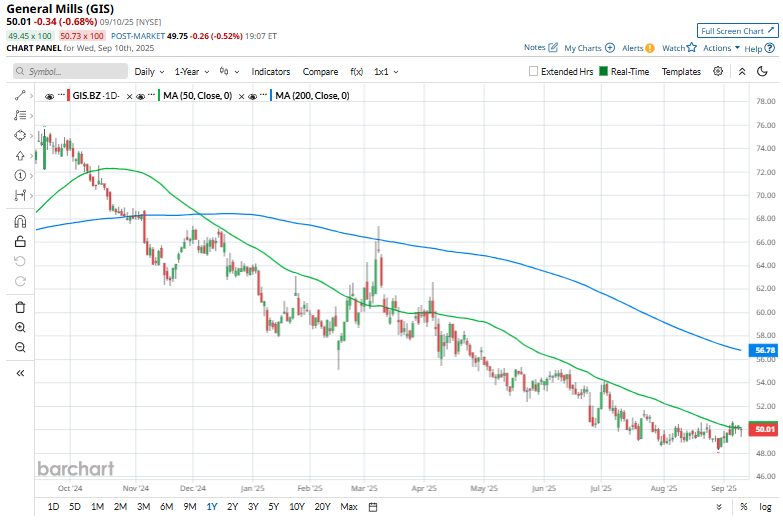Open the Daily interval dropdown
The image size is (783, 525).
149,72
